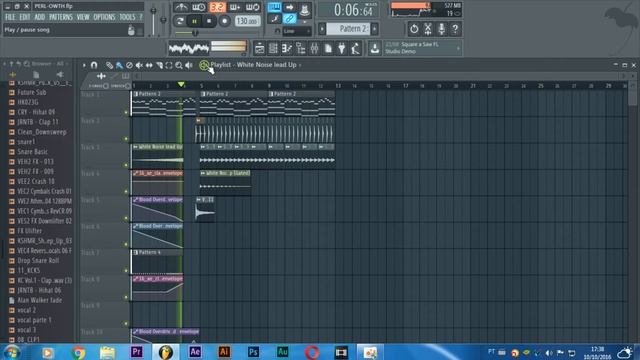Select the playlist zoom magnifier tool

[x=179, y=65]
